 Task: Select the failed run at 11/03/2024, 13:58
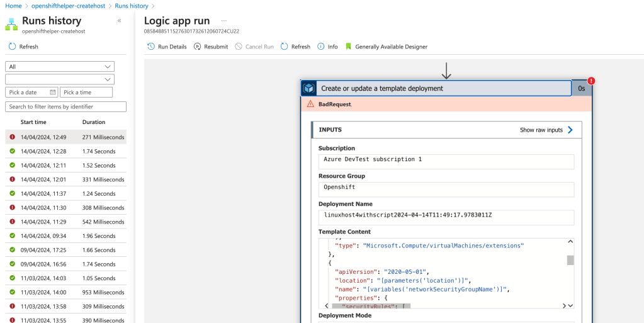click(65, 306)
